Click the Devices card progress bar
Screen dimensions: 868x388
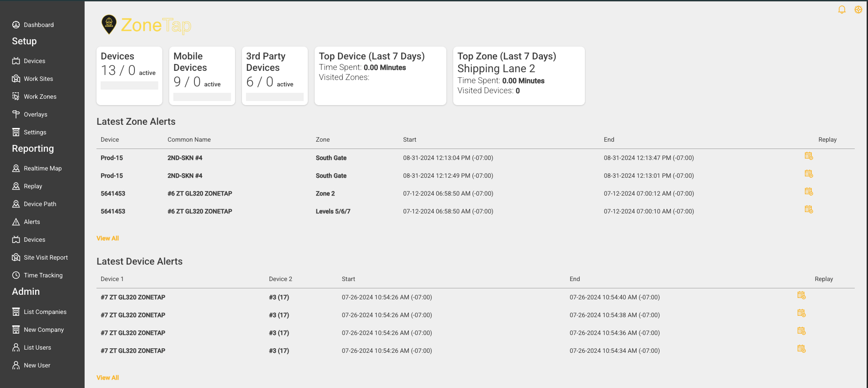[x=129, y=85]
